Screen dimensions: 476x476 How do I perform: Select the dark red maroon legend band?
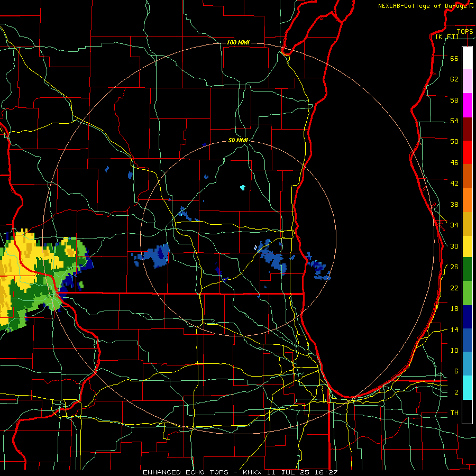pos(467,129)
